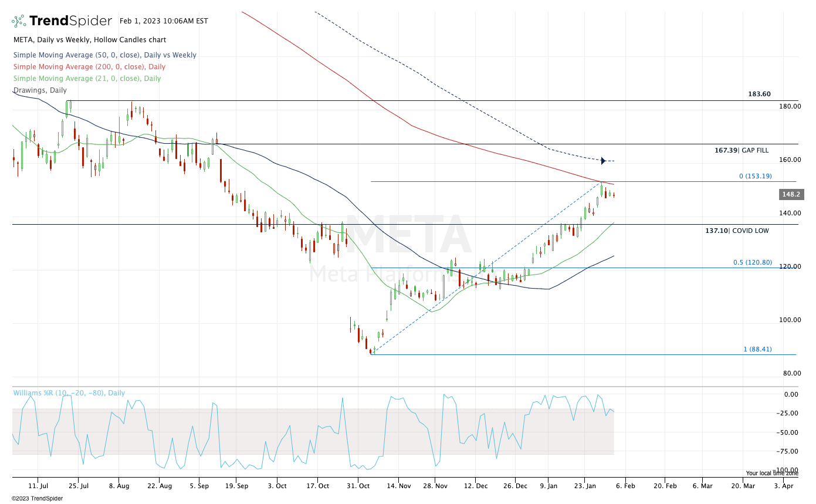This screenshot has height=504, width=816.
Task: Click the 25. Jul date label
Action: (78, 486)
